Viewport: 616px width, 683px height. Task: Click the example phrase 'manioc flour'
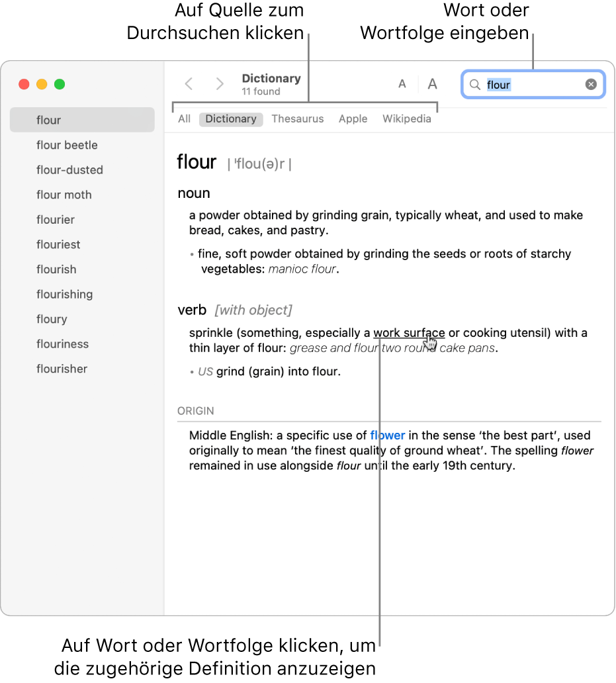click(302, 269)
